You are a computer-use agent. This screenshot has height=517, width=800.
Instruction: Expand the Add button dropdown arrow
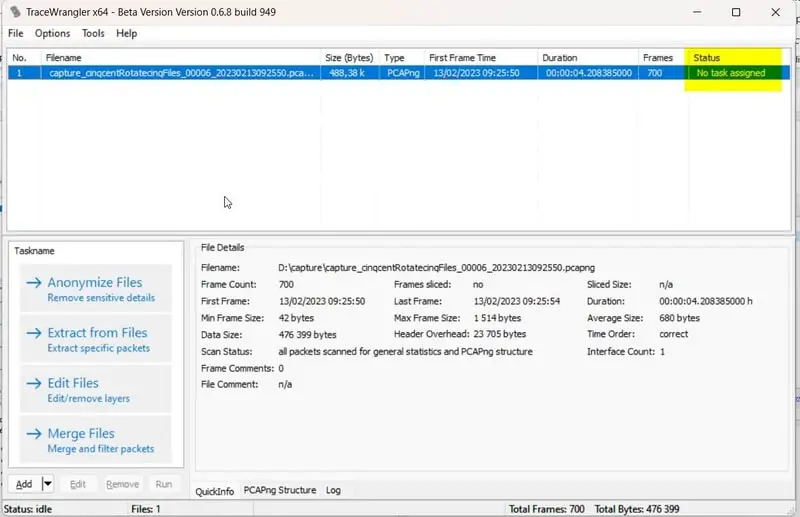[x=47, y=483]
